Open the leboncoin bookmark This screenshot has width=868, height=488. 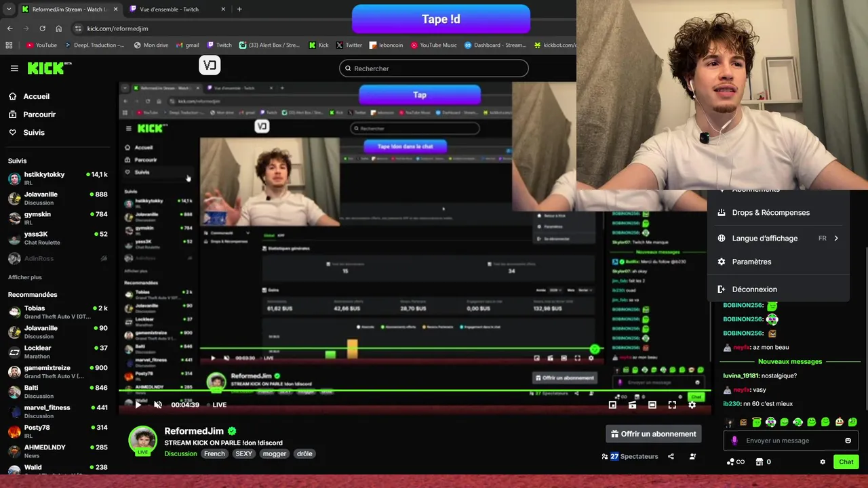click(386, 45)
